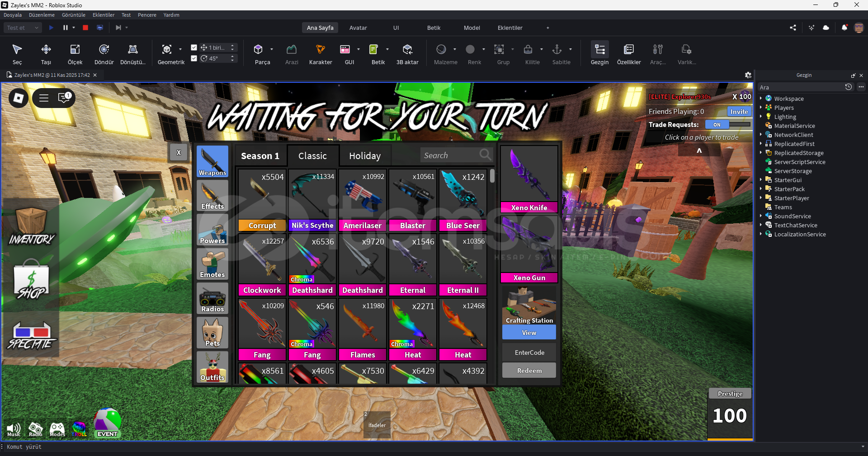Click the weapon Search field
The width and height of the screenshot is (868, 456).
[x=457, y=155]
